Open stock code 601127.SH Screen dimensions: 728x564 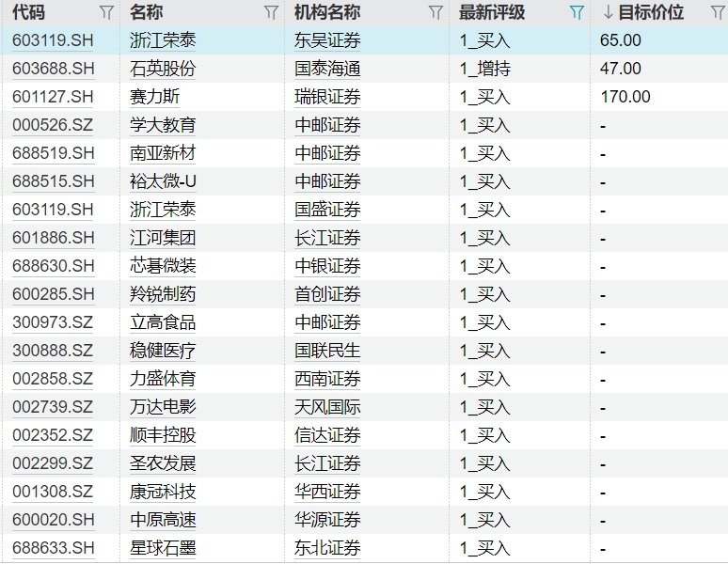coord(53,97)
